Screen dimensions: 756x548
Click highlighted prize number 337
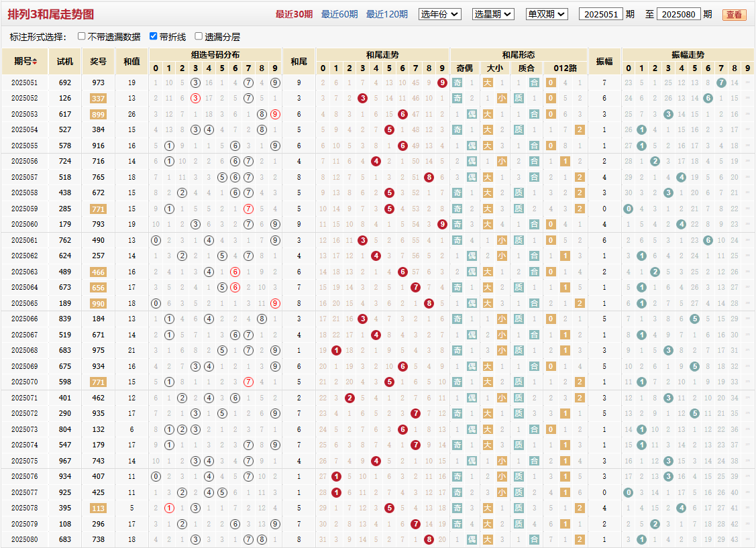99,99
